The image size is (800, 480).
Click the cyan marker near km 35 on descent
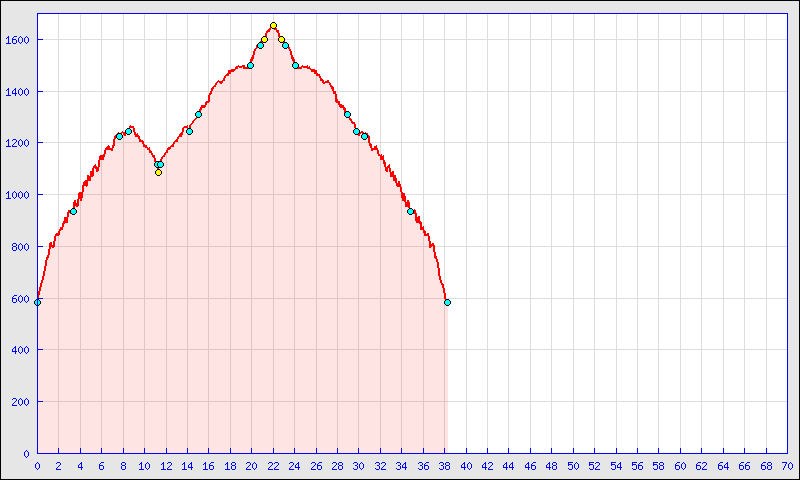click(x=410, y=212)
